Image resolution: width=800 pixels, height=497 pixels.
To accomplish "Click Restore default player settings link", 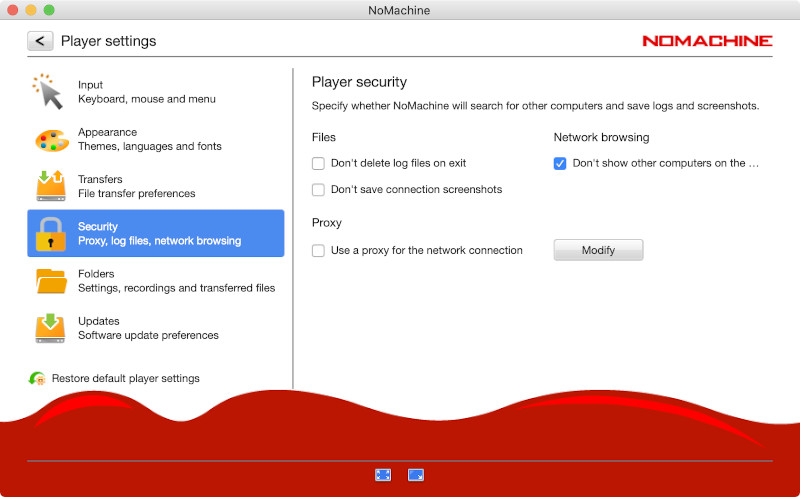I will coord(125,379).
